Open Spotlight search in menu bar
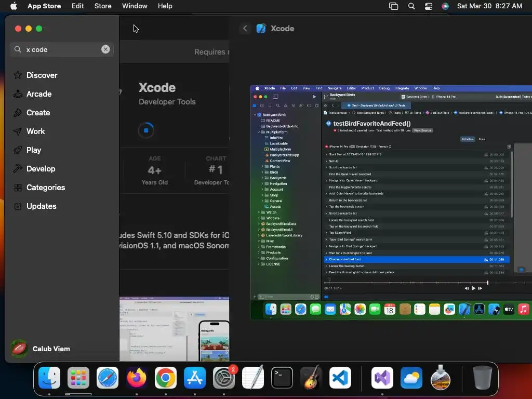 (411, 6)
